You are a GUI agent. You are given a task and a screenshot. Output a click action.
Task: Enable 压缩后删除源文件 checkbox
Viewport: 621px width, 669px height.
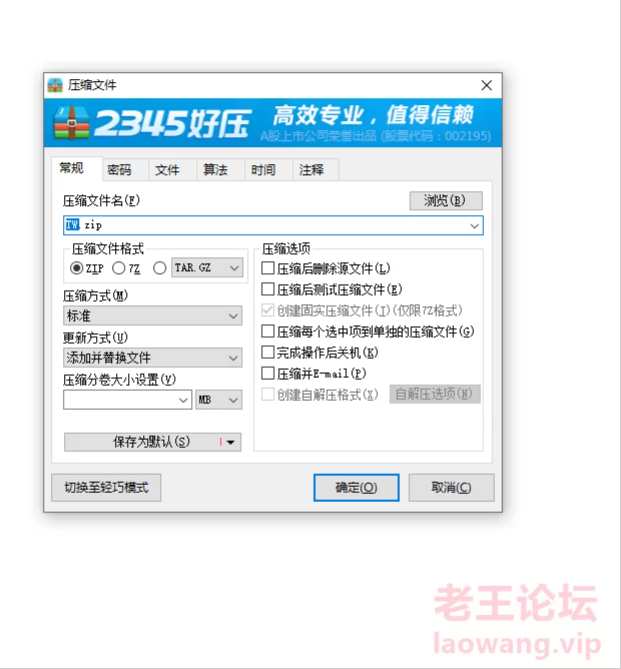[268, 268]
